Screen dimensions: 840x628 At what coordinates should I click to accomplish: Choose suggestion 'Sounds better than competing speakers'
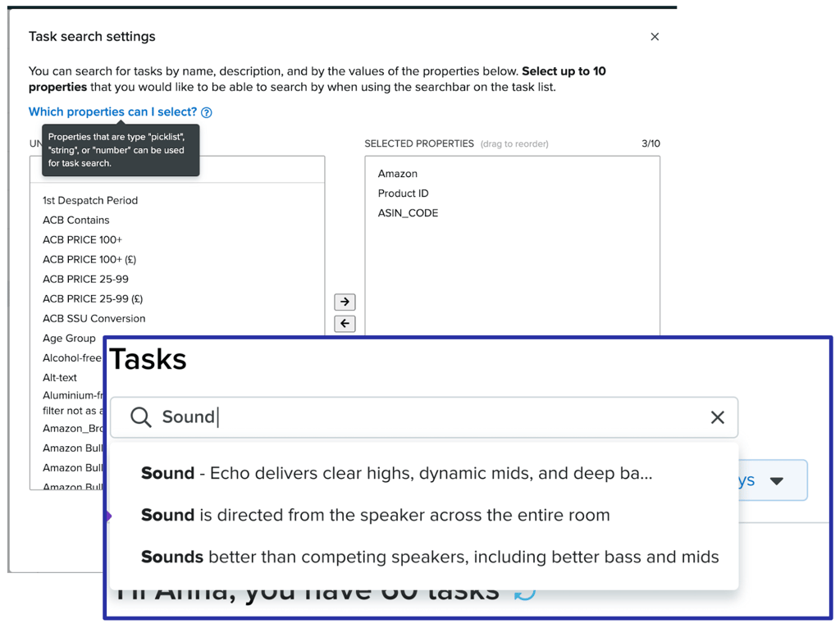(430, 557)
